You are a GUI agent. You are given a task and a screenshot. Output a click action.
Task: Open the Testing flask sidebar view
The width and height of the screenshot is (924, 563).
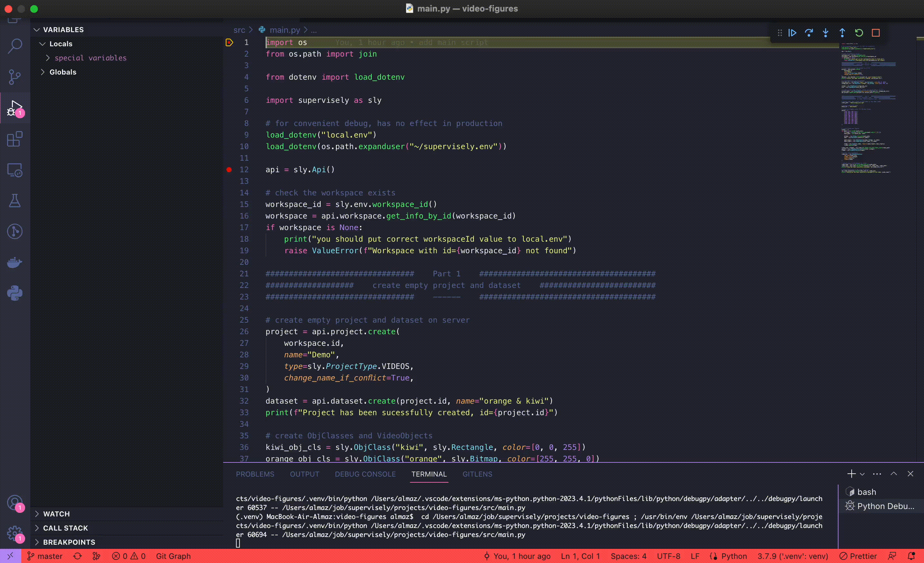pyautogui.click(x=14, y=201)
